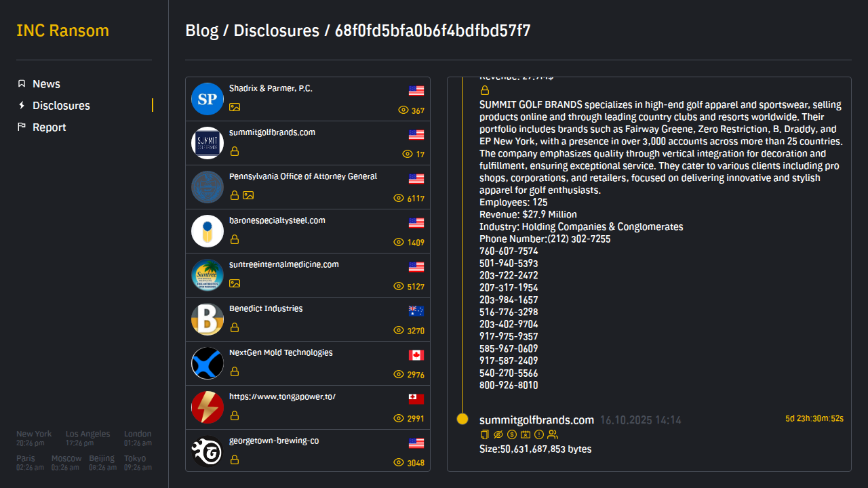Viewport: 868px width, 488px height.
Task: Click the eye views icon showing 6117
Action: pos(399,199)
